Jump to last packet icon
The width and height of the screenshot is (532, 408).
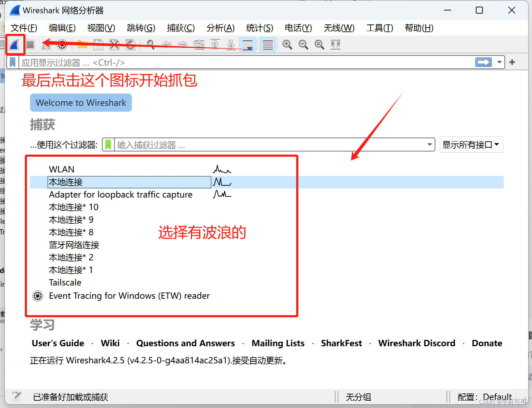pyautogui.click(x=231, y=45)
